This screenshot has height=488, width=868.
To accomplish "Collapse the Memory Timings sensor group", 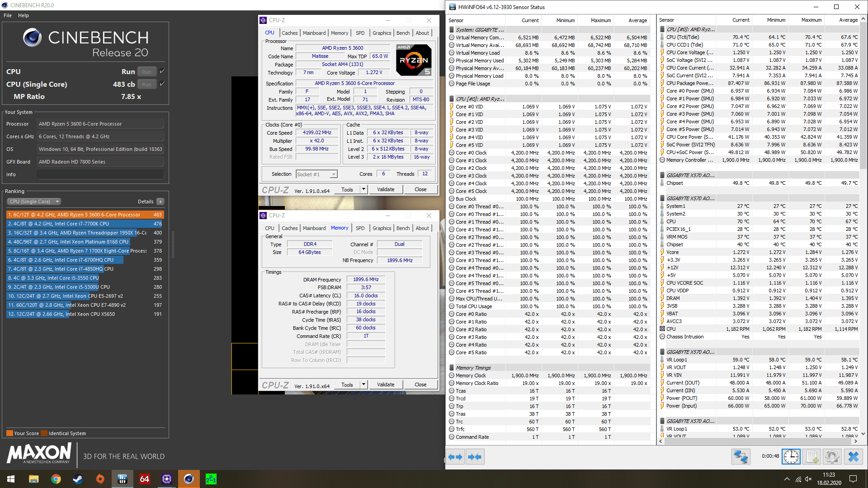I will [452, 368].
